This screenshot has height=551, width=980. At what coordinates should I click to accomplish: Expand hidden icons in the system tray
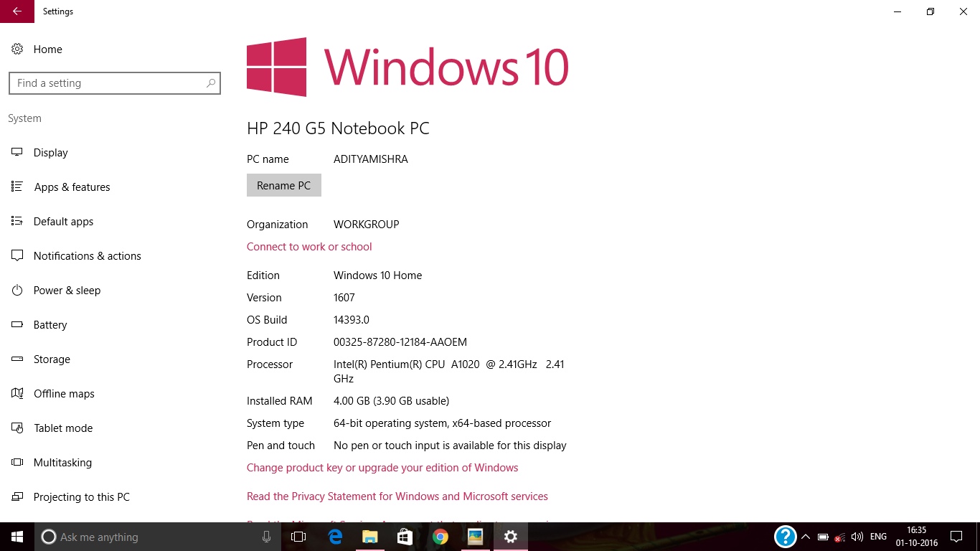pyautogui.click(x=806, y=536)
